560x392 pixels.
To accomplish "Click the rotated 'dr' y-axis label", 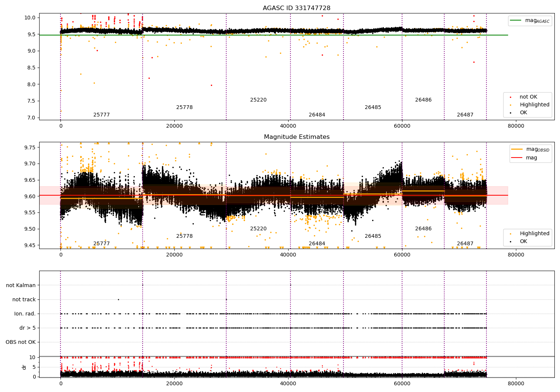I will 24,367.
